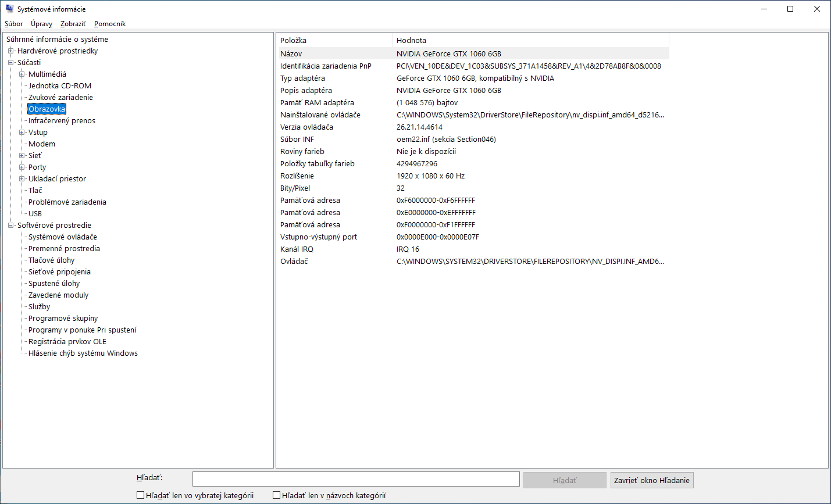Screen dimensions: 831x504
Task: Select Hlásenie chýb systému Windows
Action: (x=83, y=353)
